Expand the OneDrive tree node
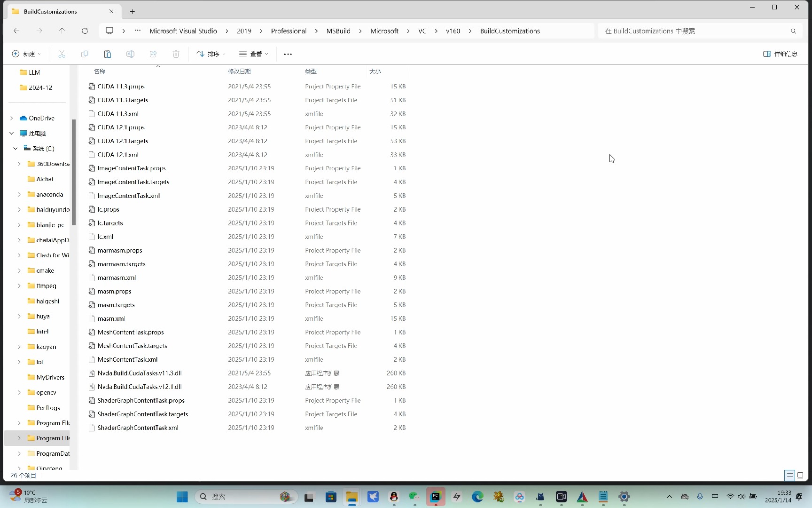This screenshot has width=812, height=508. coord(12,118)
